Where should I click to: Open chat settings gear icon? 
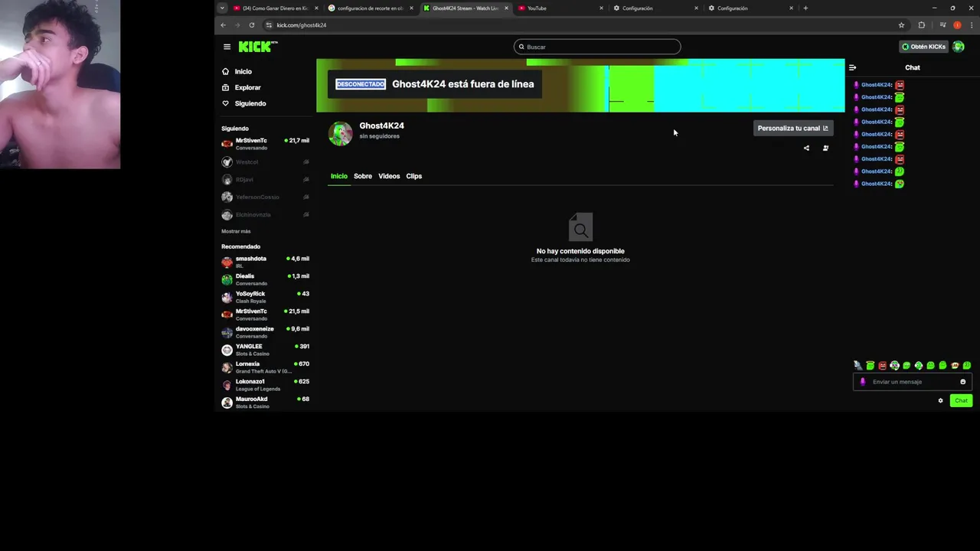[x=941, y=400]
